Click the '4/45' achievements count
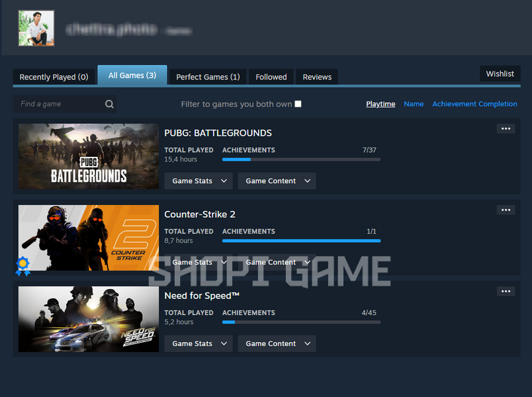Image resolution: width=532 pixels, height=397 pixels. pos(369,313)
